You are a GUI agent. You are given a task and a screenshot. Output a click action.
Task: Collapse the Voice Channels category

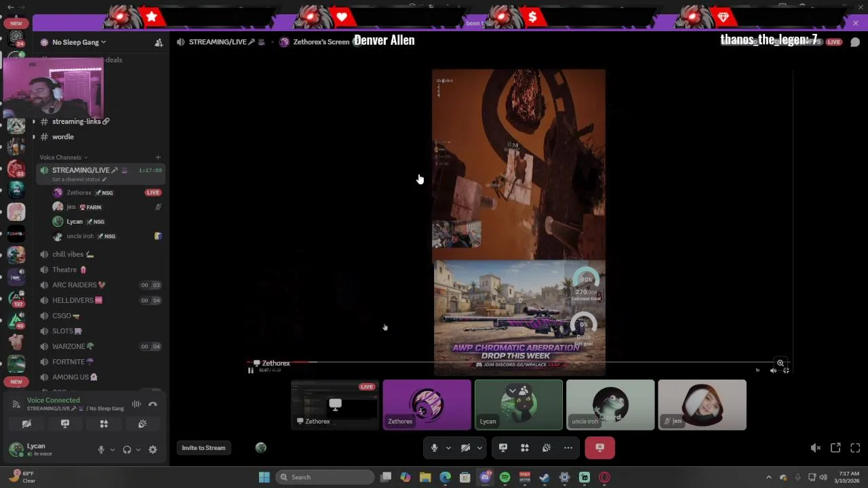click(63, 157)
